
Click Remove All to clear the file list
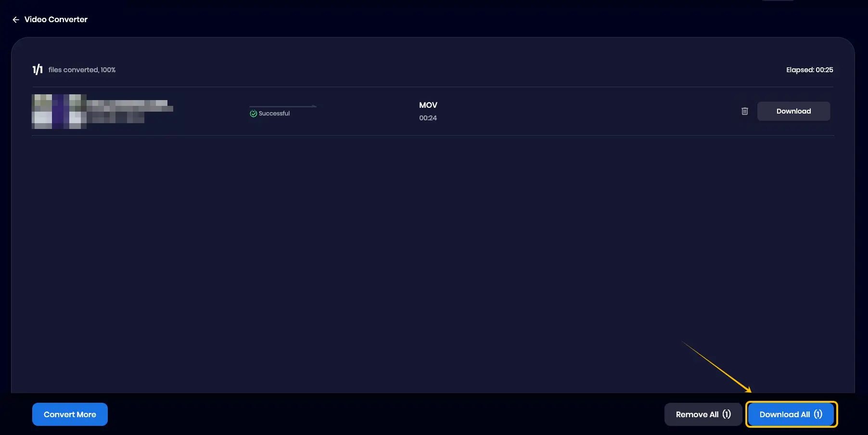click(703, 414)
